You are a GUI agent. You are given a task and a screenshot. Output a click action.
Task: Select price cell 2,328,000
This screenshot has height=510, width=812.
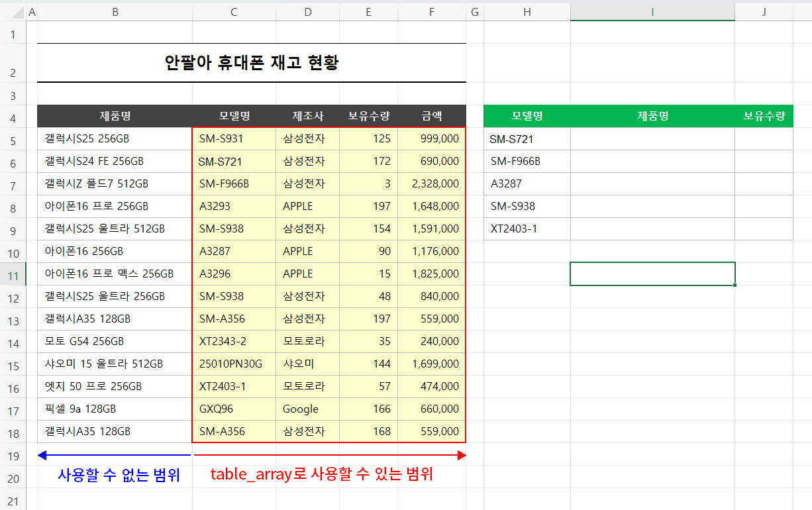pos(432,184)
